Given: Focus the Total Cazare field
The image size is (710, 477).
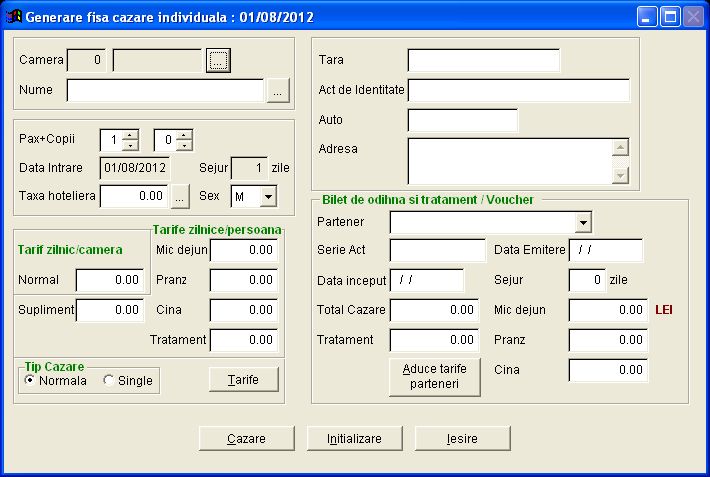Looking at the screenshot, I should click(x=434, y=310).
